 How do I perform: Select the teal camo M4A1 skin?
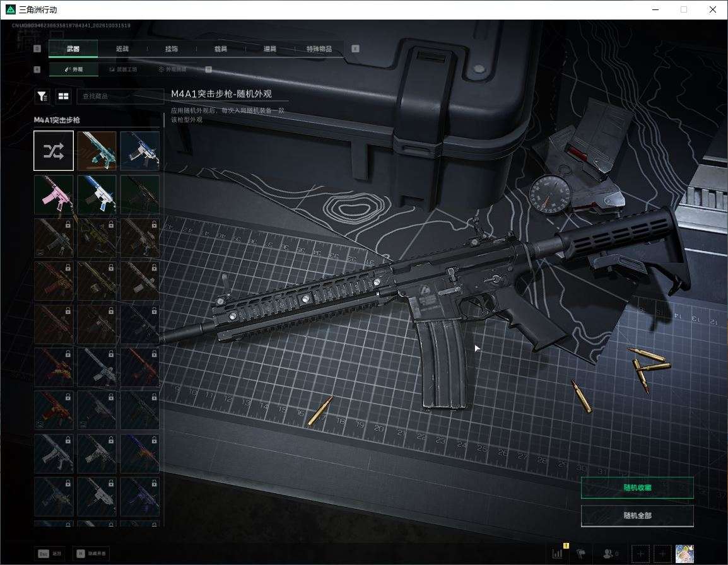[97, 151]
